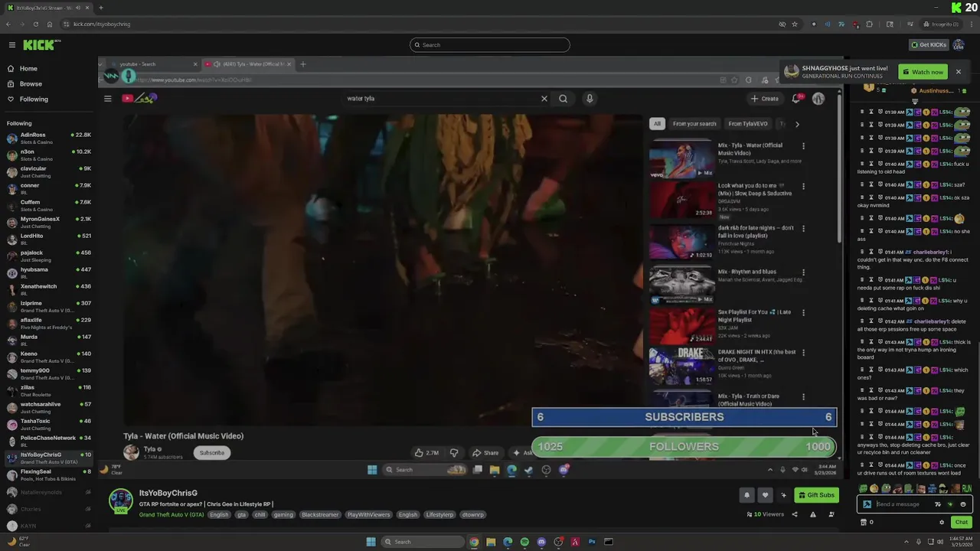Open Browse in Kick sidebar

[x=31, y=84]
